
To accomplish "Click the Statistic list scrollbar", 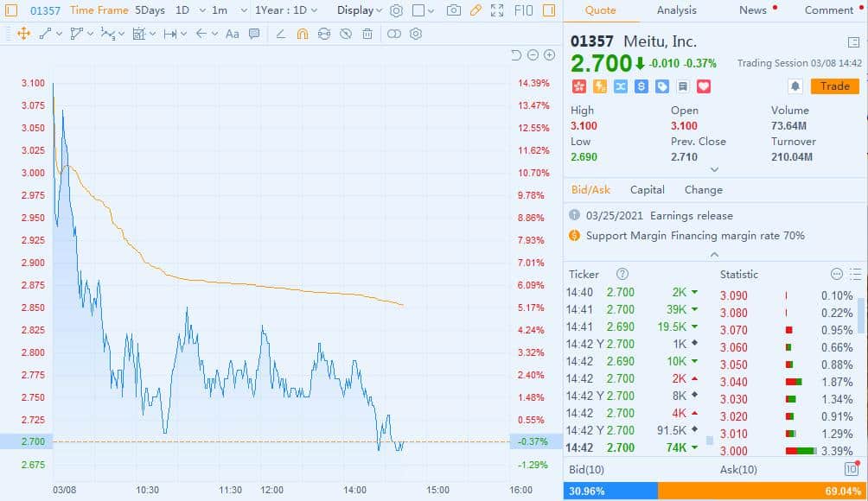I will tap(860, 315).
